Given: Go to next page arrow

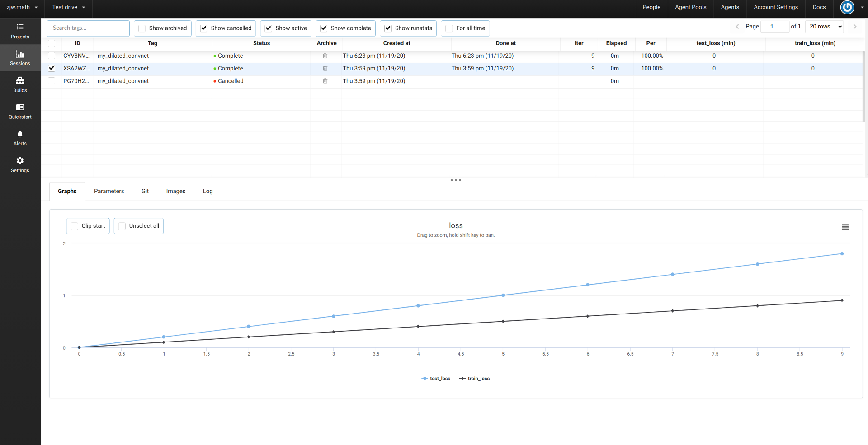Looking at the screenshot, I should coord(855,27).
